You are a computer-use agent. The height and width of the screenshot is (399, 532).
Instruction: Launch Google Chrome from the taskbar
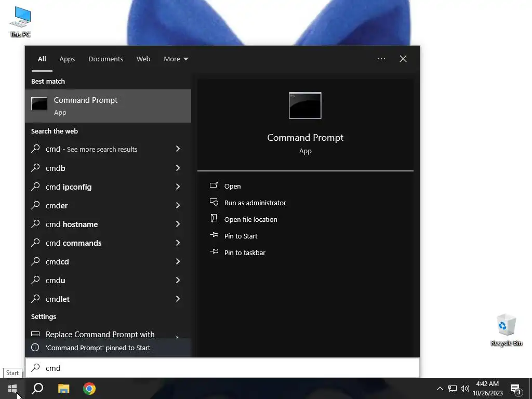[x=89, y=389]
